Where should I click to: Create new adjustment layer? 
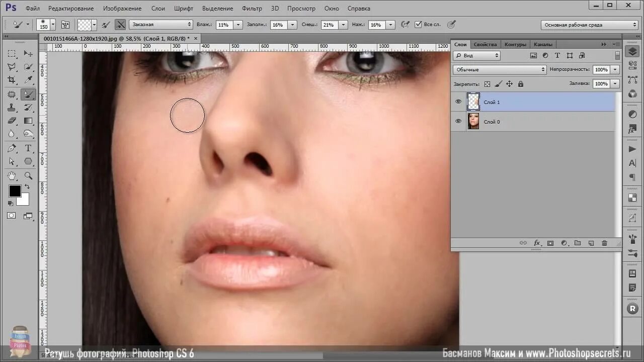tap(564, 243)
